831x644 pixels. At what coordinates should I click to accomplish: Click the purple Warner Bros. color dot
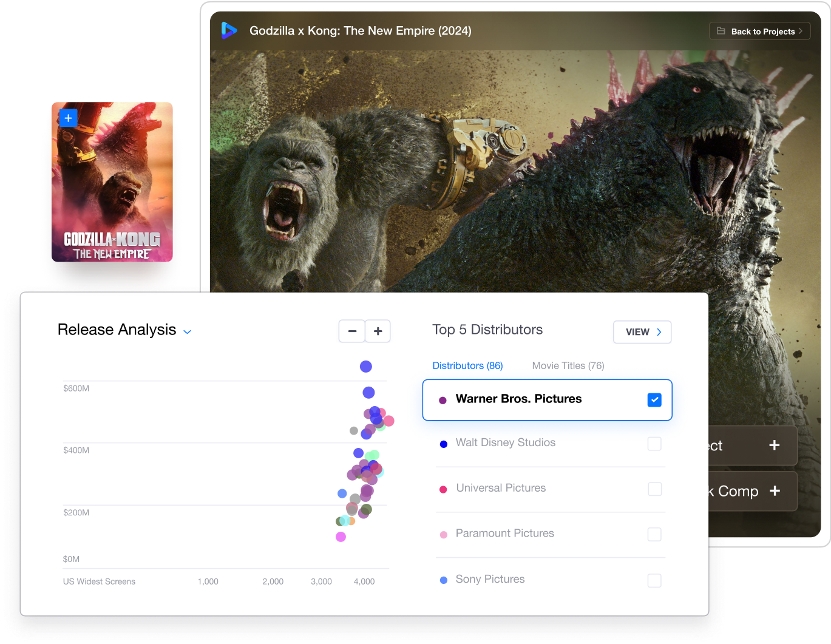point(443,400)
